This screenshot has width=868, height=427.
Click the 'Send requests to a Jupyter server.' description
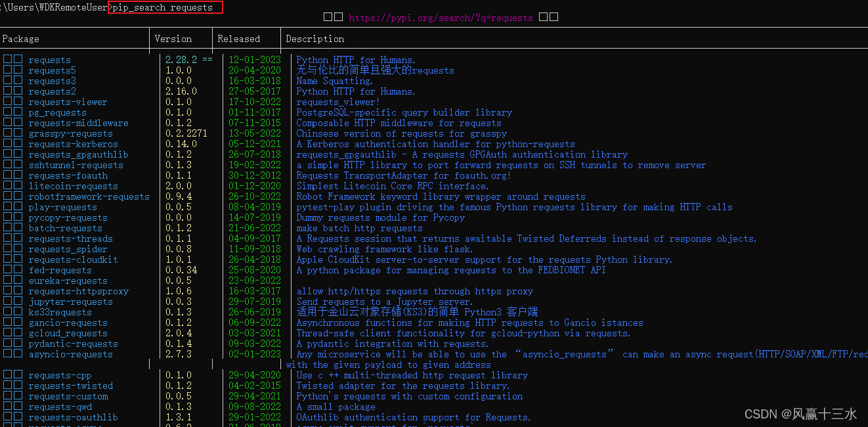click(x=384, y=302)
